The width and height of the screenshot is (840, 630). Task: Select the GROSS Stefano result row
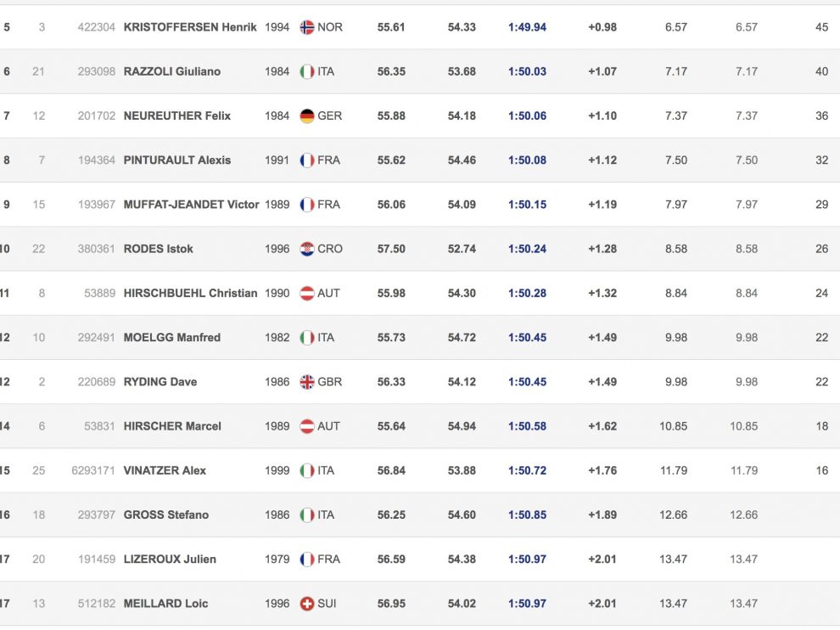point(420,515)
